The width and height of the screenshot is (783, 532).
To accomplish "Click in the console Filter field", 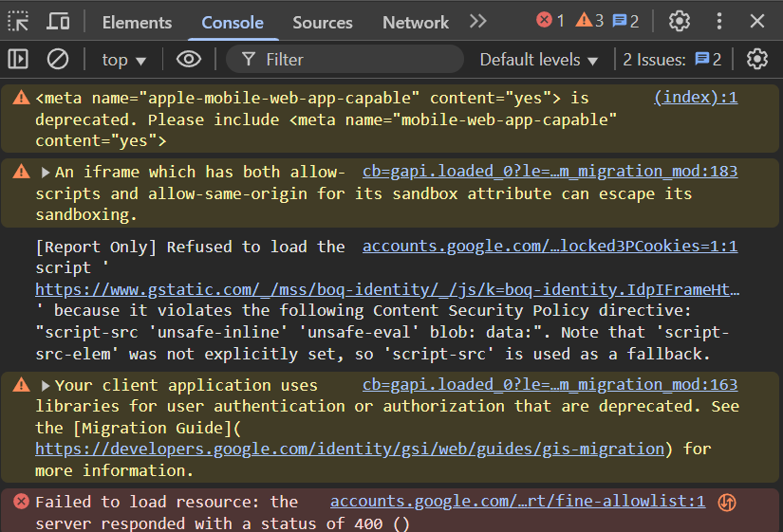I will [x=351, y=60].
